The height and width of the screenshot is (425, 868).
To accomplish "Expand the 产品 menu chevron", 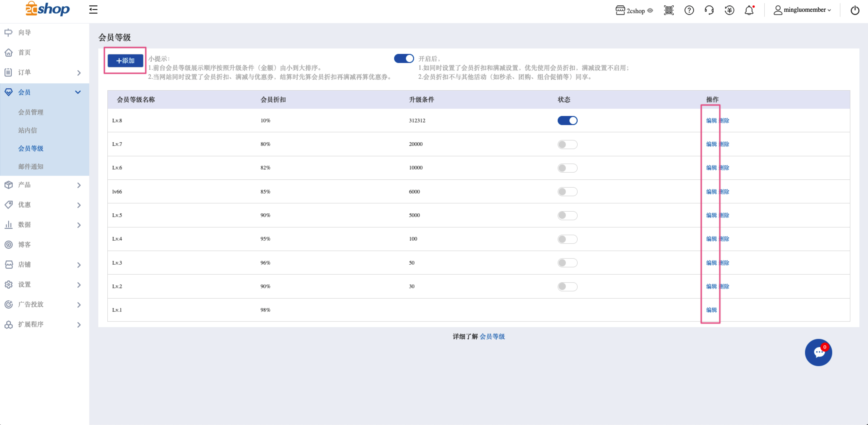I will 79,185.
